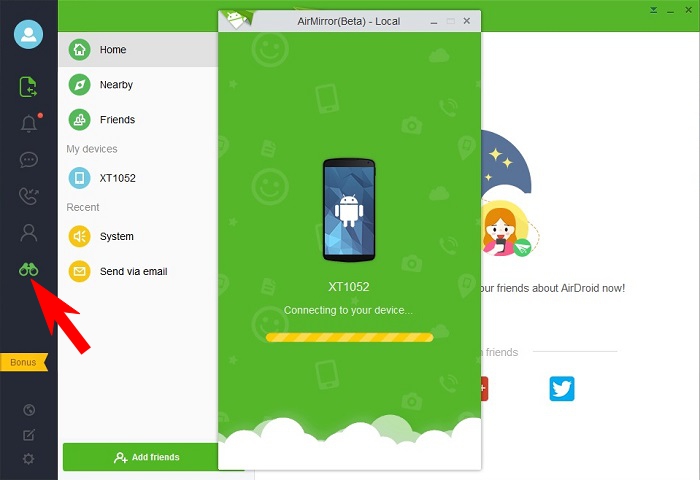
Task: Open the messages chat bubble icon
Action: point(29,159)
